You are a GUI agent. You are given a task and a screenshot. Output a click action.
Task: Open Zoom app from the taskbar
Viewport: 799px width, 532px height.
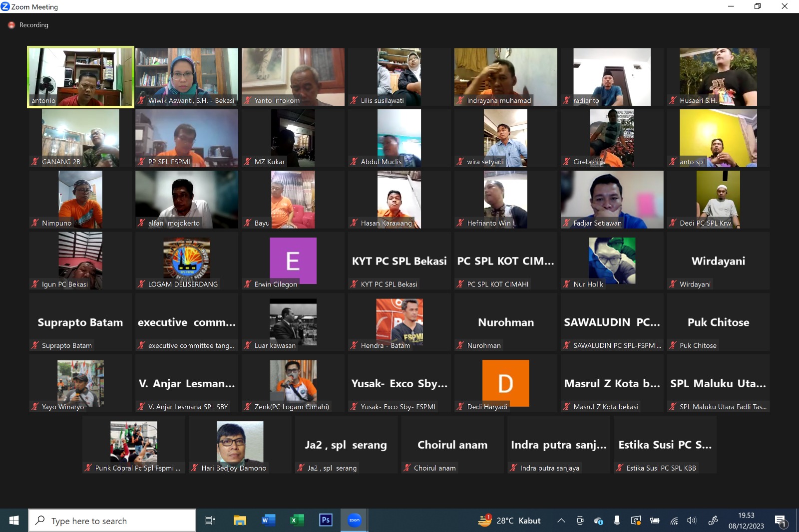point(354,521)
